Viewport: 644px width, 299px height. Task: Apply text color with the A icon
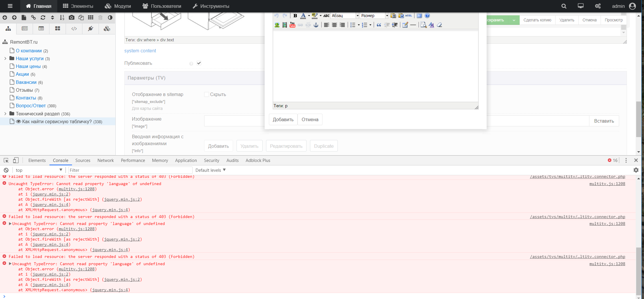click(x=303, y=16)
